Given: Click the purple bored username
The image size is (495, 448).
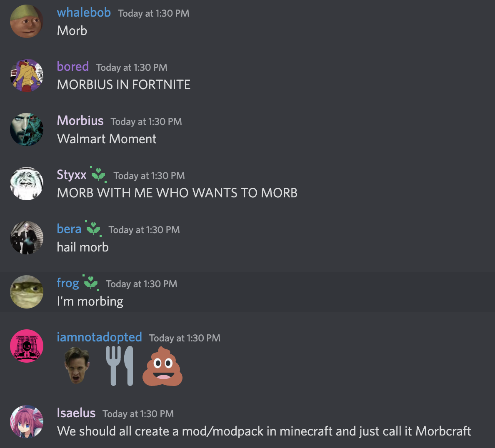Looking at the screenshot, I should [x=72, y=67].
